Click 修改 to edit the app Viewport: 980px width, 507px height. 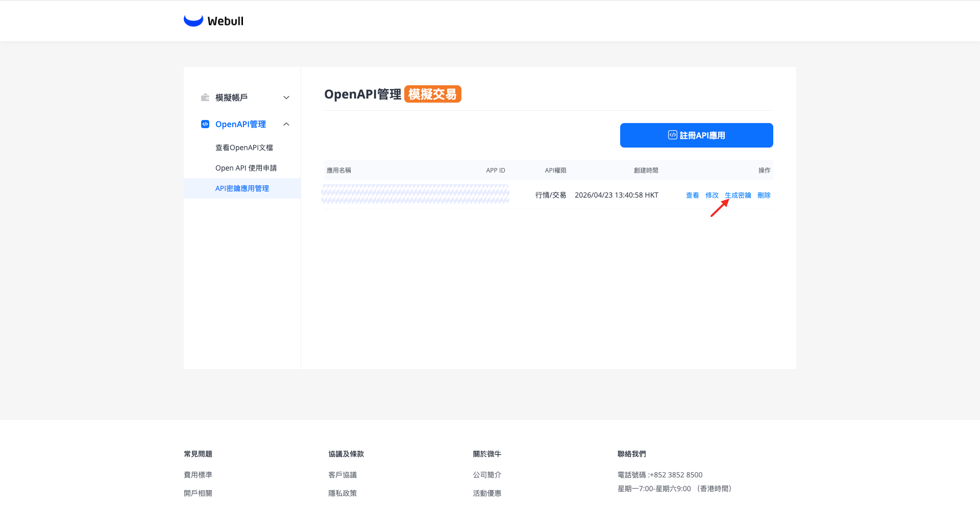(712, 195)
